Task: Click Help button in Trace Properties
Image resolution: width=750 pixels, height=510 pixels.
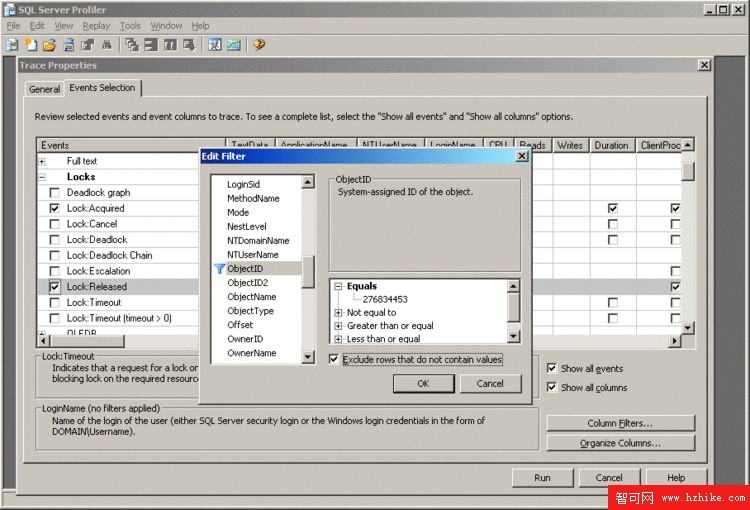Action: (676, 477)
